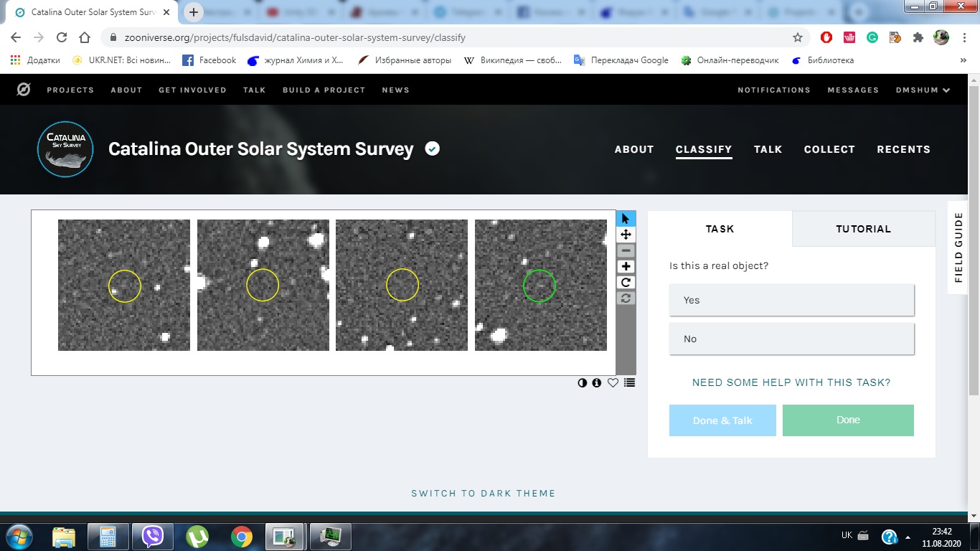The height and width of the screenshot is (551, 980).
Task: Click the Zooniverse logo icon
Action: [24, 90]
